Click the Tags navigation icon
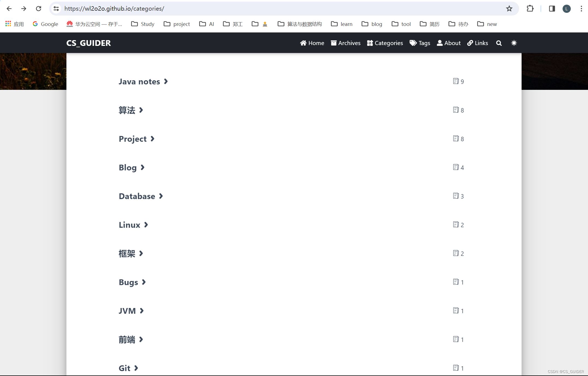The width and height of the screenshot is (588, 376). (413, 43)
